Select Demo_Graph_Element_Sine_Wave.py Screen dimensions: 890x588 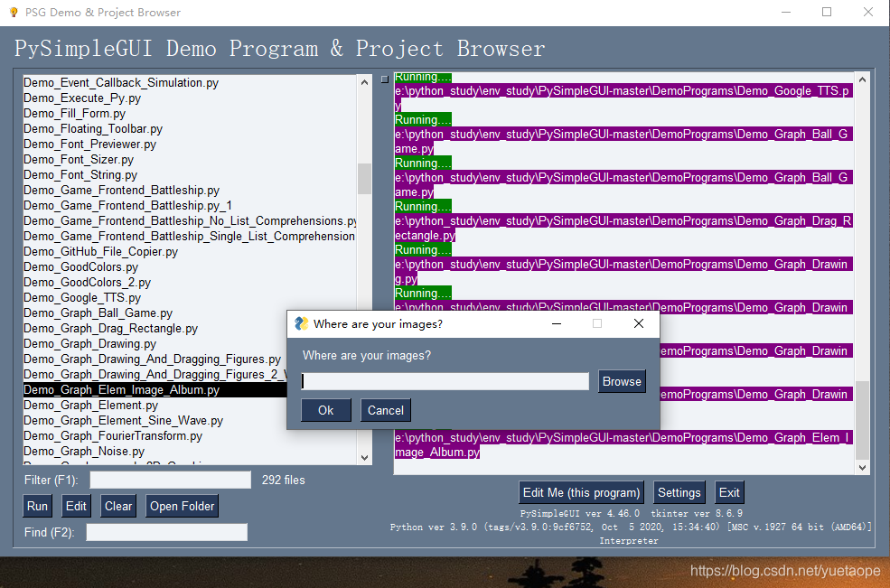(x=155, y=421)
